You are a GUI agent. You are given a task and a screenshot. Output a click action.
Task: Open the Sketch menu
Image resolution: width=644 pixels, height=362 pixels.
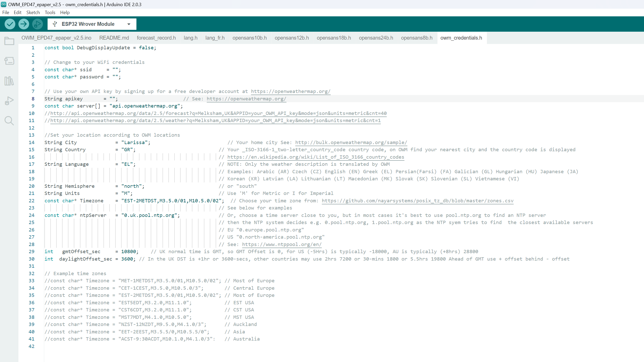pos(33,12)
